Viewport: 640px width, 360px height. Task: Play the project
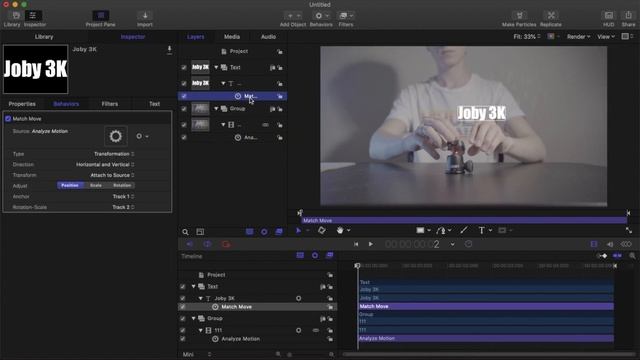pos(371,244)
